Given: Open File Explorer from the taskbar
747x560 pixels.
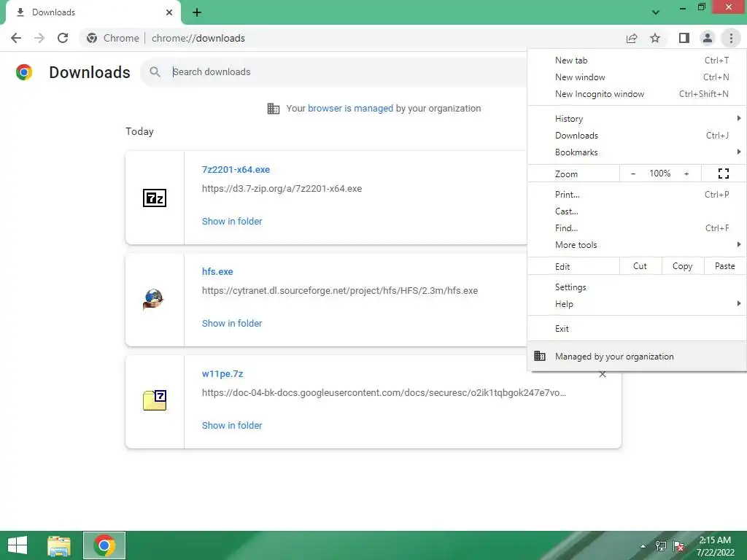Looking at the screenshot, I should click(x=59, y=545).
